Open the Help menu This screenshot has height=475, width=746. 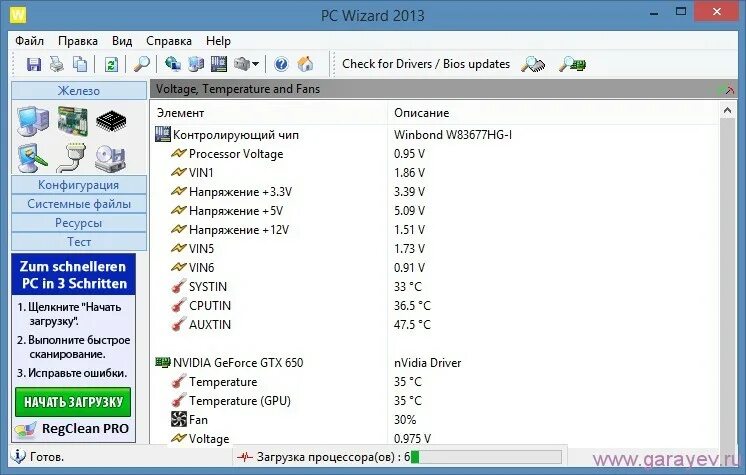pyautogui.click(x=218, y=41)
